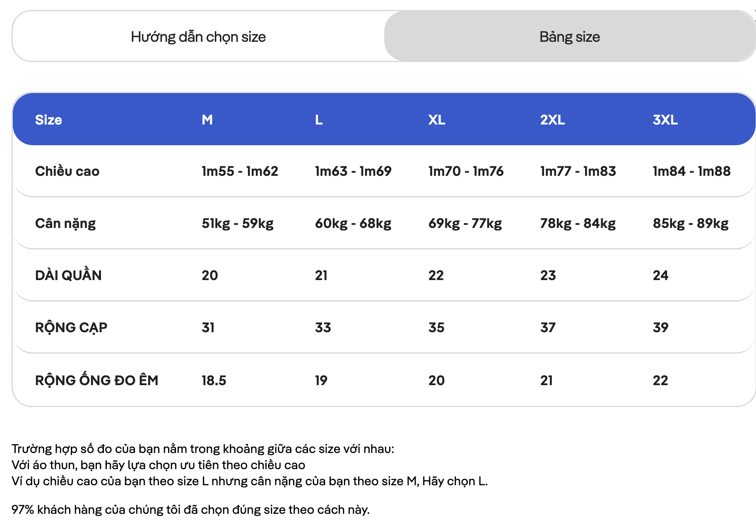Select the L column header
756x532 pixels.
click(319, 120)
